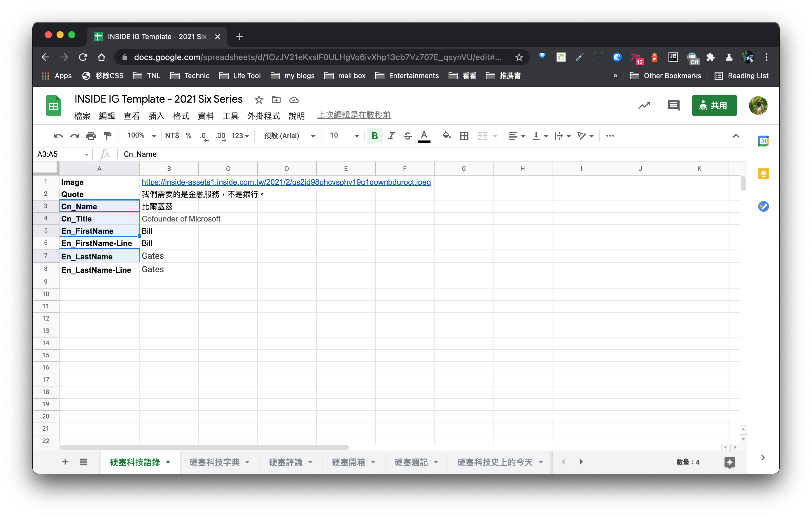Open last edit history link
The image size is (812, 517).
click(x=354, y=115)
